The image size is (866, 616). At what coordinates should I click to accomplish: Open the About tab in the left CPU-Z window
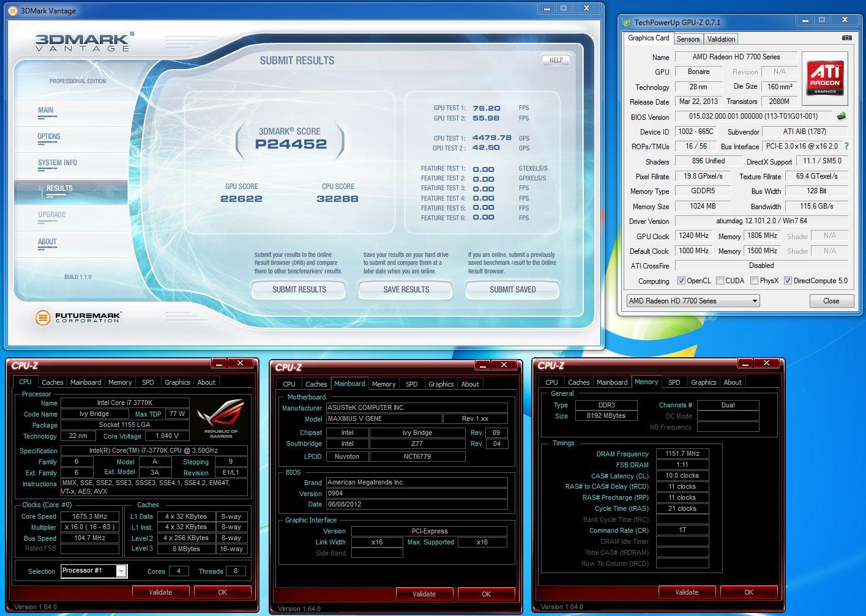point(206,382)
